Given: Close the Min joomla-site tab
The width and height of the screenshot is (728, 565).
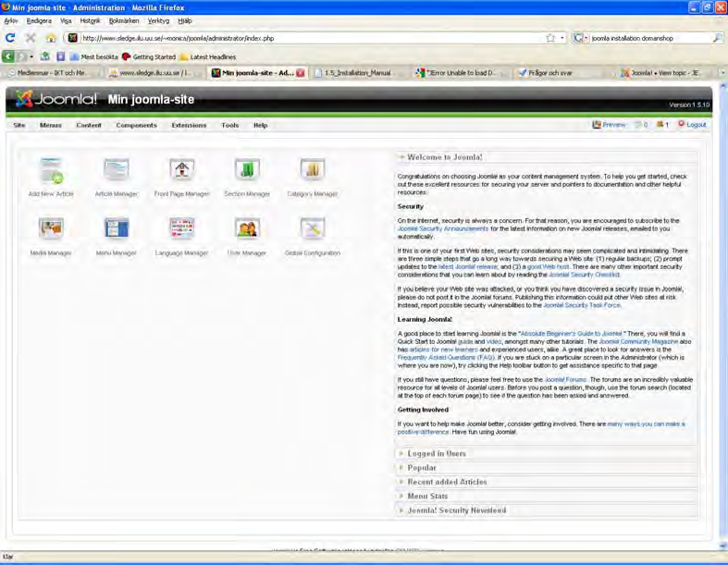Looking at the screenshot, I should (301, 73).
